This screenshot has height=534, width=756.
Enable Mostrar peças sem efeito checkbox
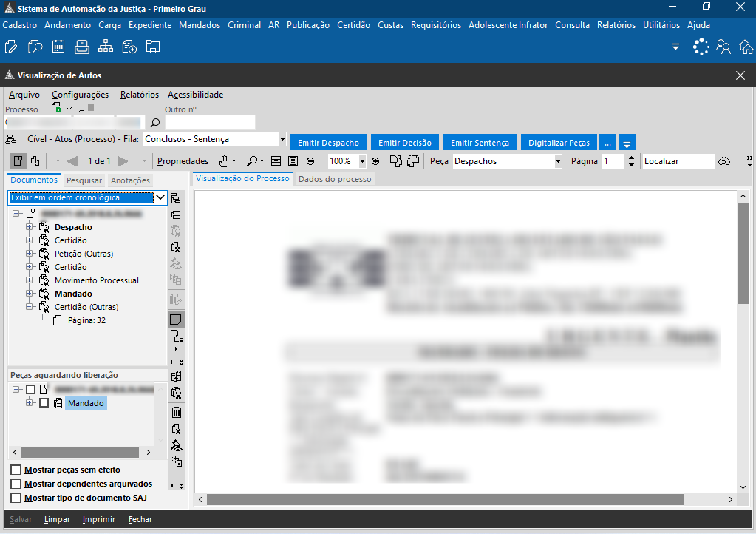pyautogui.click(x=16, y=470)
